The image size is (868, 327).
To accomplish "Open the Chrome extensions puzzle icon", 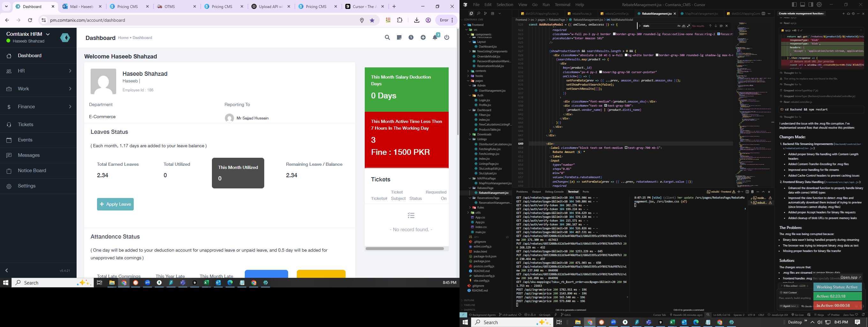I will 400,20.
